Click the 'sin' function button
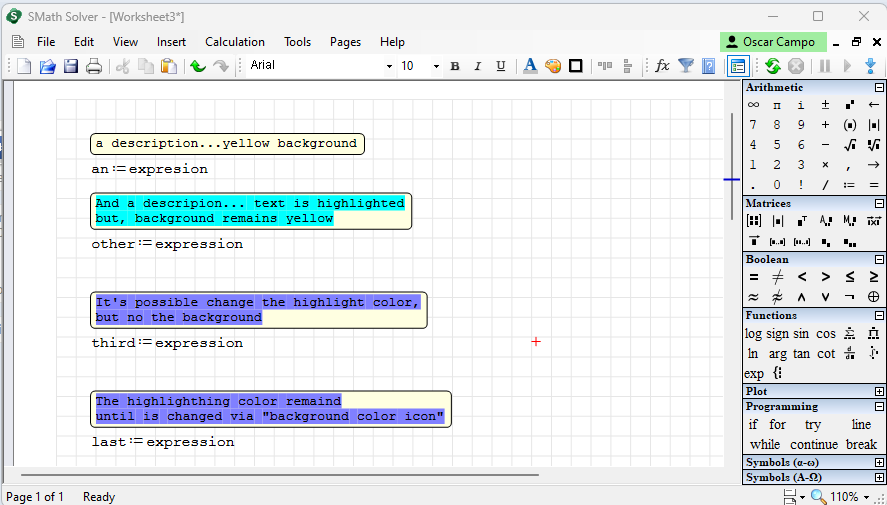This screenshot has height=505, width=887. coord(803,333)
